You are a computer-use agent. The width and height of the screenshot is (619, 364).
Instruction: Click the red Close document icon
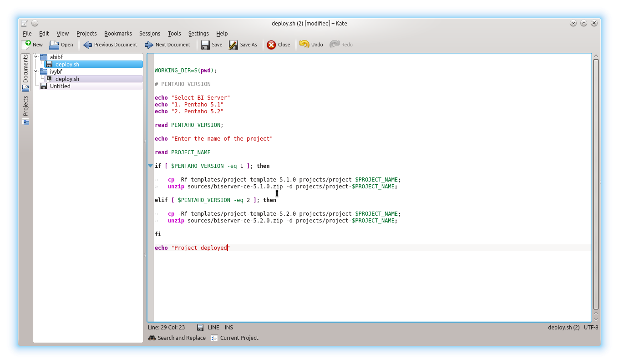coord(271,45)
